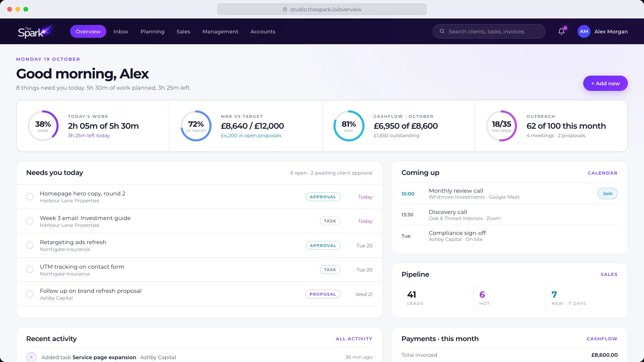Open the Accounts section
Image resolution: width=644 pixels, height=362 pixels.
(x=263, y=31)
